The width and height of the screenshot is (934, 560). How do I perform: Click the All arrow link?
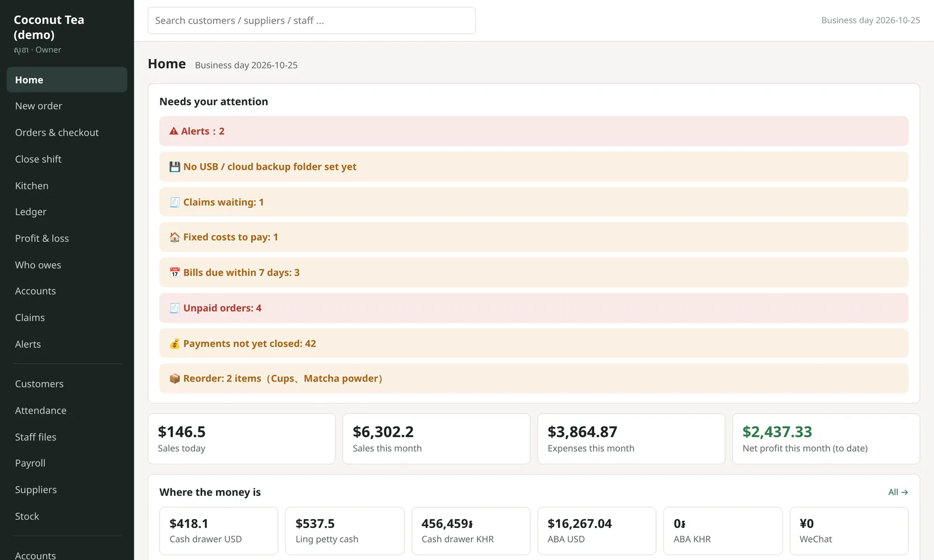898,492
